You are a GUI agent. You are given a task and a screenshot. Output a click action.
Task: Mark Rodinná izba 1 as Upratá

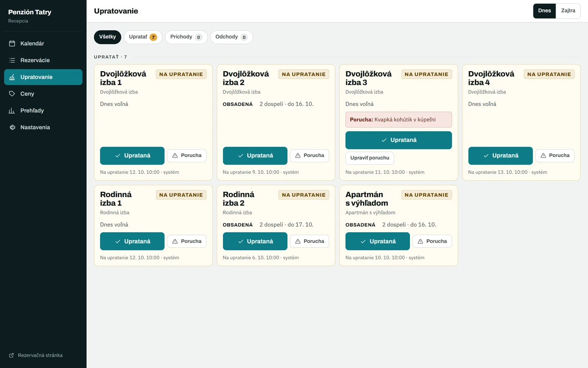tap(132, 241)
